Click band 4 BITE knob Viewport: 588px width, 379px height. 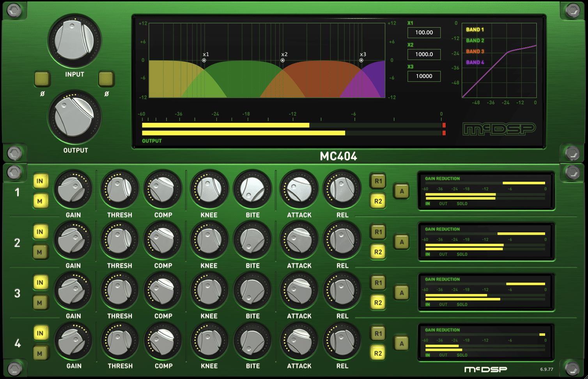point(253,341)
